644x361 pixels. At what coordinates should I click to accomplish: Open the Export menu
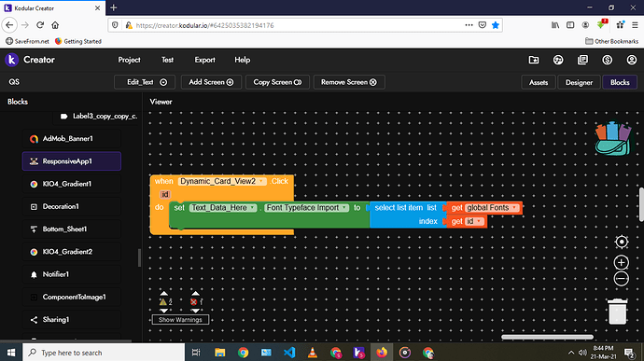click(204, 60)
